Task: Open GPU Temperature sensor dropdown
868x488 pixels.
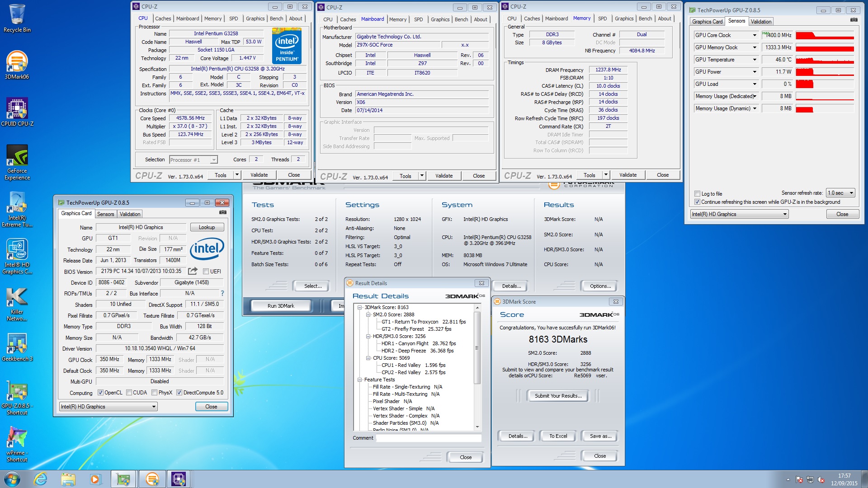Action: (755, 60)
